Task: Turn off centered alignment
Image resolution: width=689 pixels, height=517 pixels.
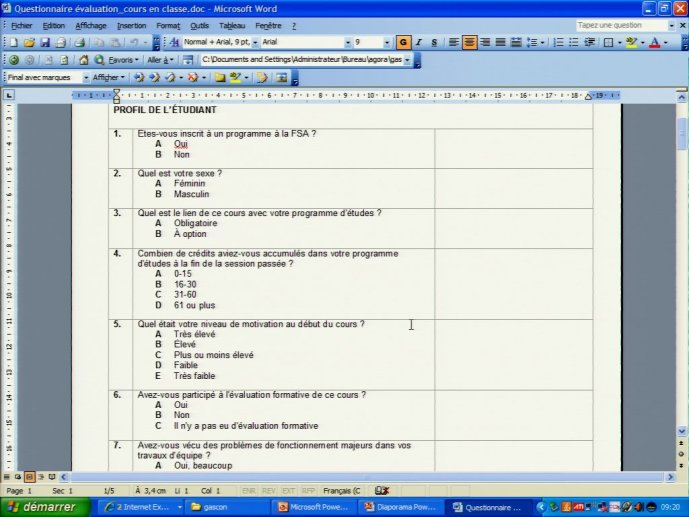Action: coord(469,43)
